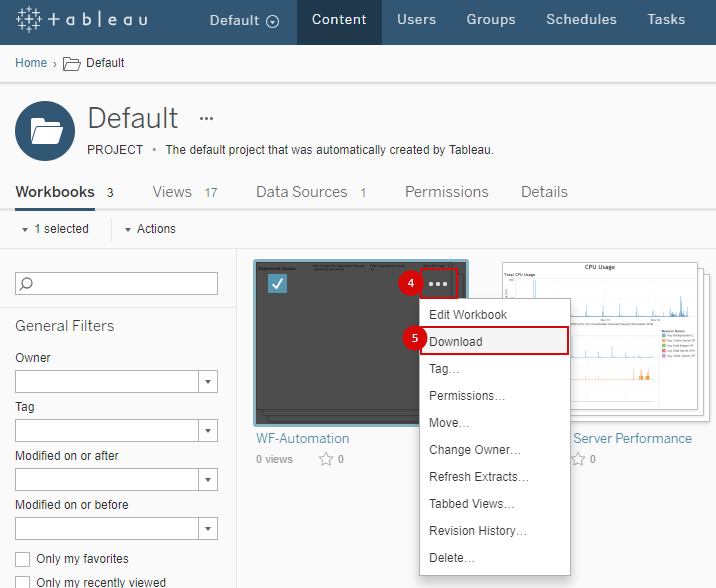The height and width of the screenshot is (588, 716).
Task: Choose Delete... from the context menu
Action: [495, 557]
